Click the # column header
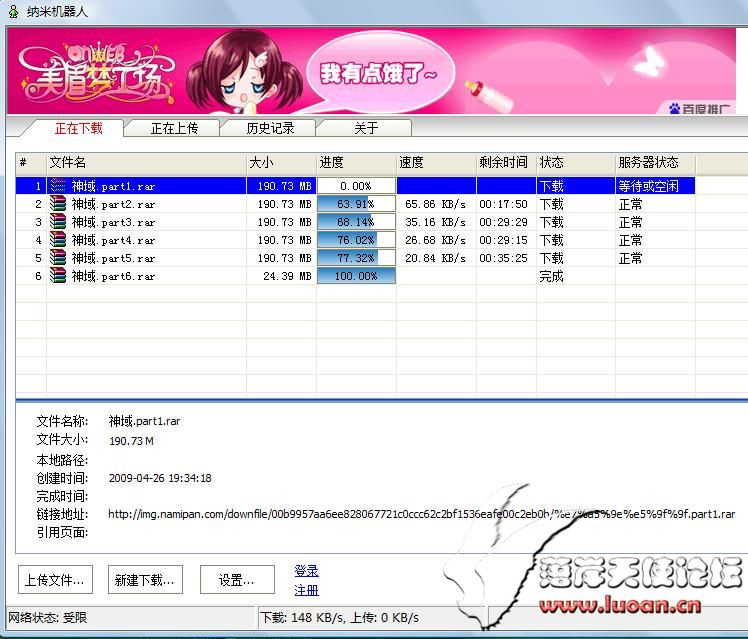 pos(31,163)
